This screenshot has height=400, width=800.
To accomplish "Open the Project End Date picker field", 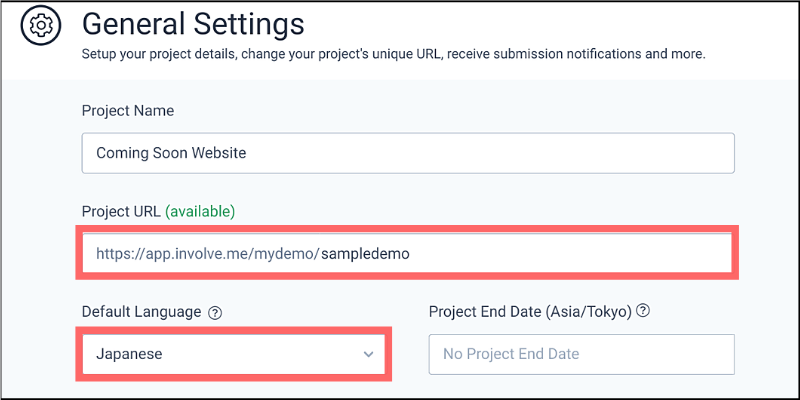I will point(581,354).
